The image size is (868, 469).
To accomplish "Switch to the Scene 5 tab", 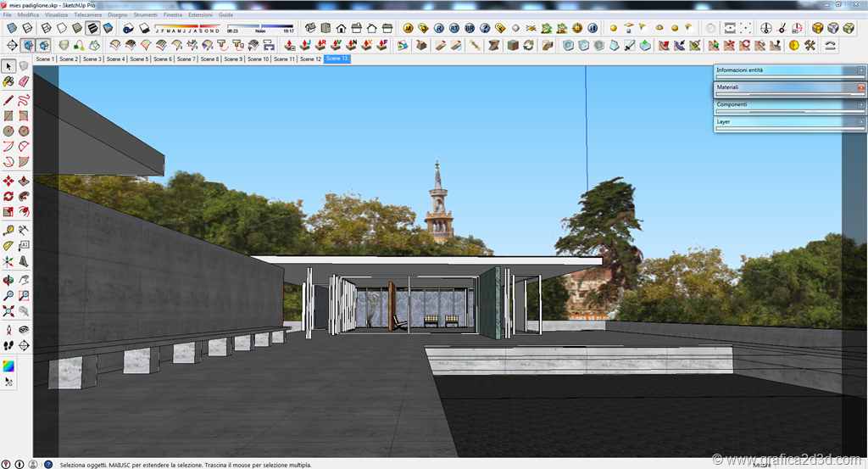I will [139, 59].
